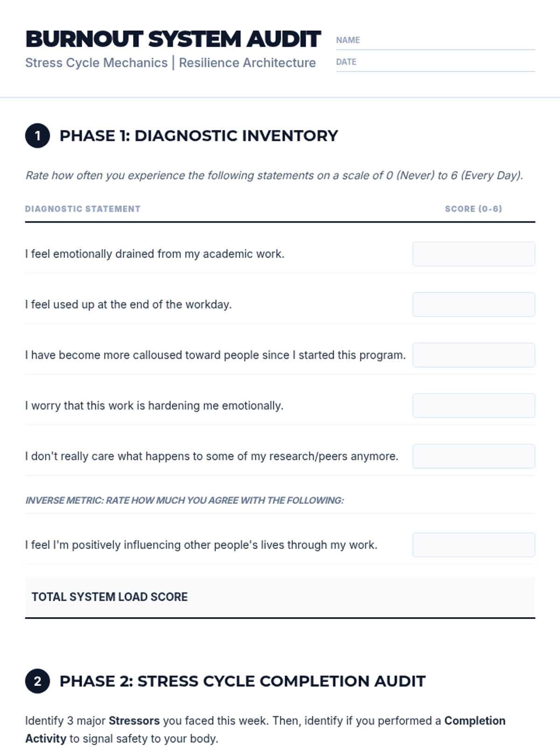Click score box for 'hardening me emotionally'
The image size is (560, 747).
(473, 405)
